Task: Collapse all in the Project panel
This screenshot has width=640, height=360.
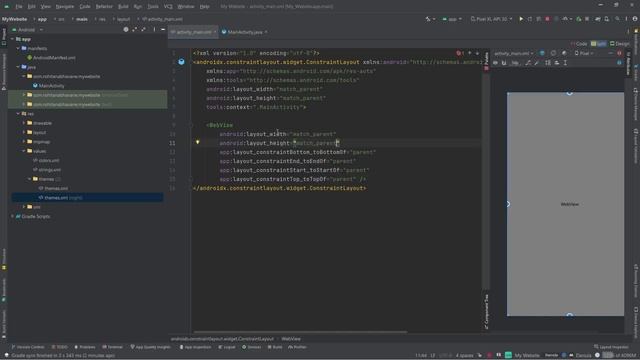Action: 143,29
